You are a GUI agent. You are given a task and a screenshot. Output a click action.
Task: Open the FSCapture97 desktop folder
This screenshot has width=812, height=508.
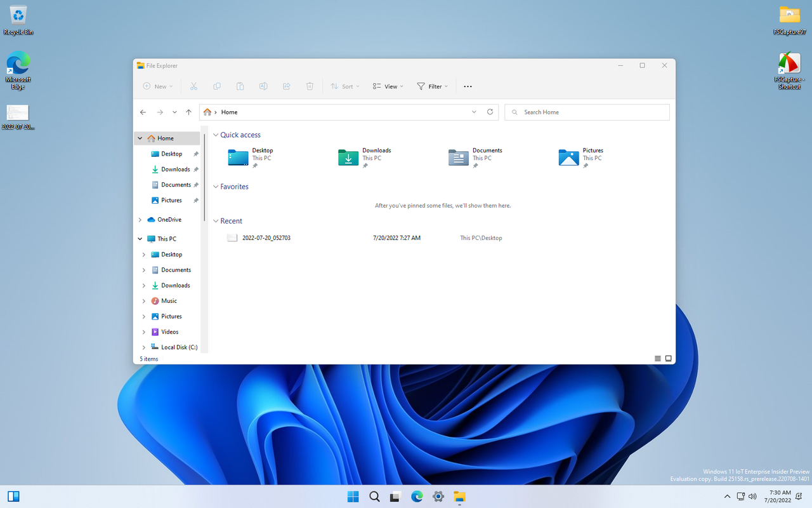click(789, 20)
